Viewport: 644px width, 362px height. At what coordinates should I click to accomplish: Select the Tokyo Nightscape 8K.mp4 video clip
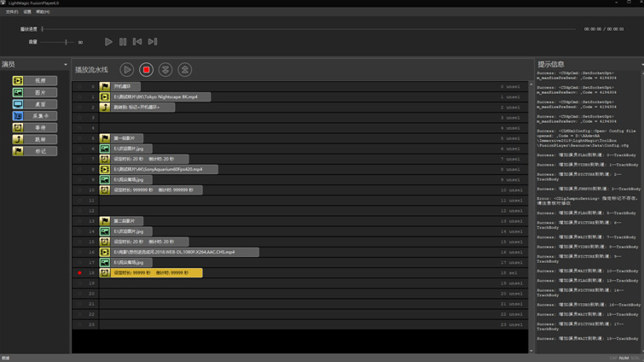155,97
